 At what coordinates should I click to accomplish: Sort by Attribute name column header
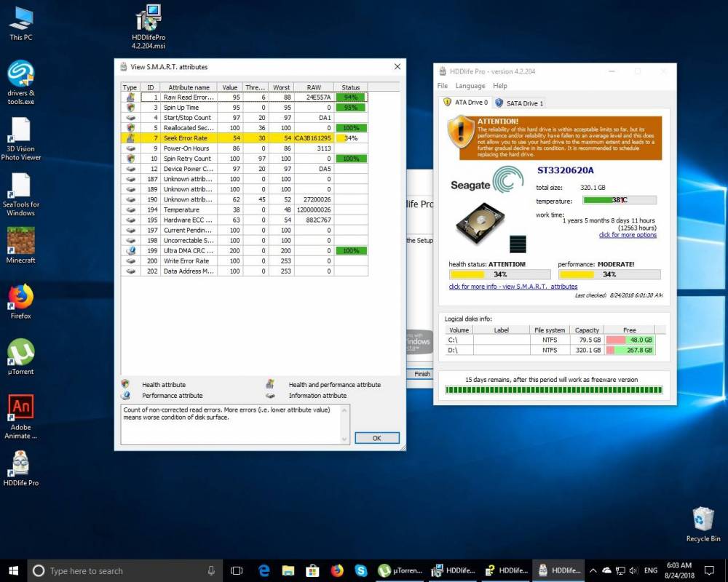point(189,87)
